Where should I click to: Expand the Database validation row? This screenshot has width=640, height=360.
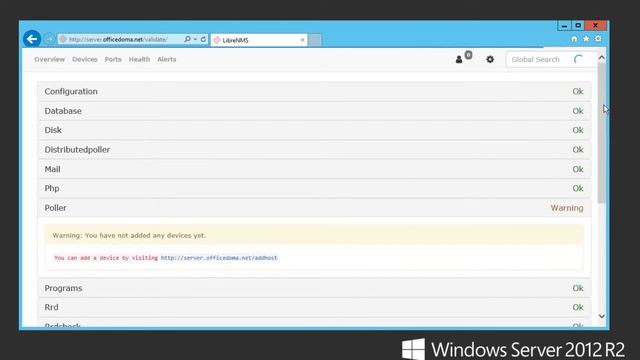point(314,111)
